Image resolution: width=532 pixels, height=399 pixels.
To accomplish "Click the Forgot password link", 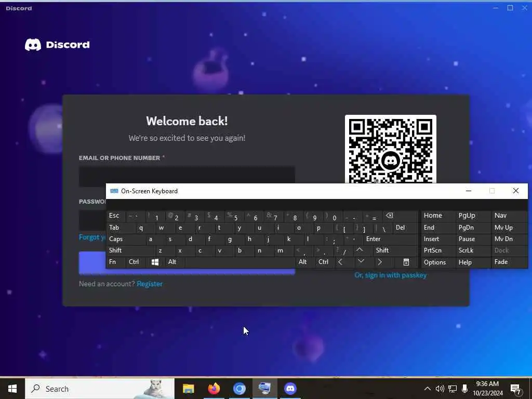I will [92, 237].
